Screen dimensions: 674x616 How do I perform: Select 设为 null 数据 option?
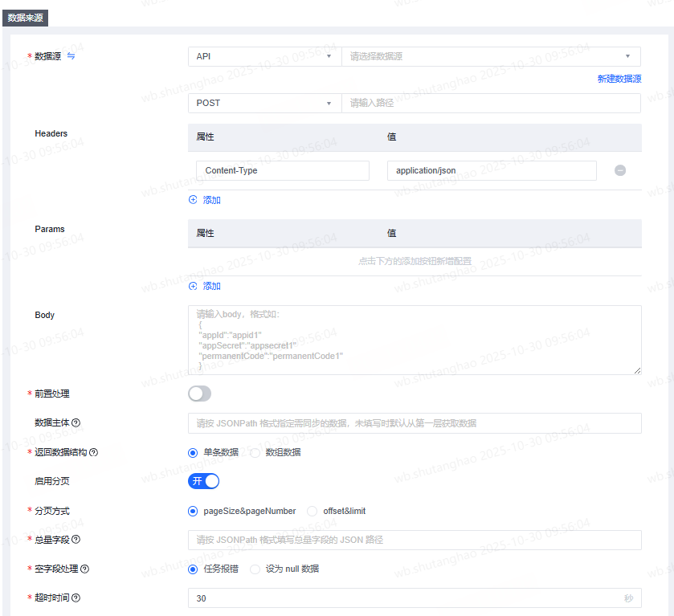click(x=255, y=569)
